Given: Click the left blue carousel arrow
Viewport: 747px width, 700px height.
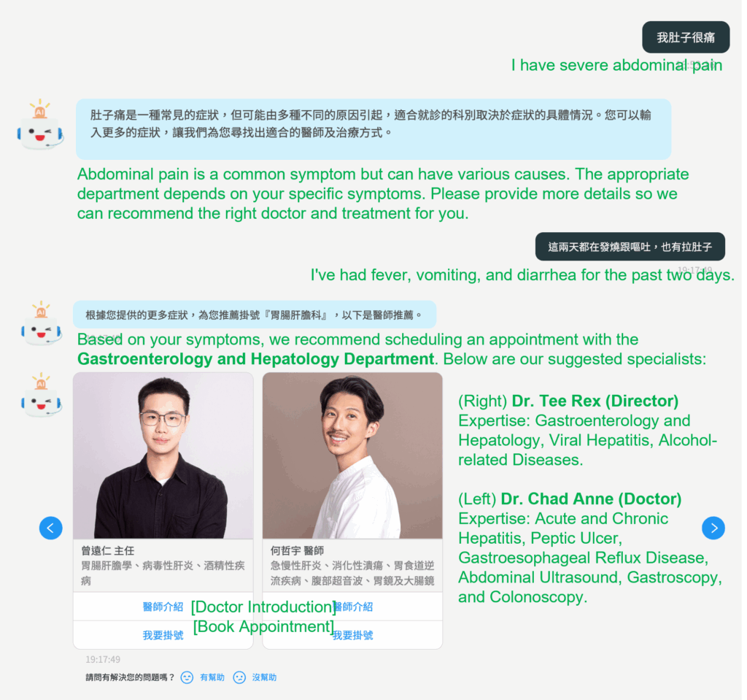Looking at the screenshot, I should (51, 528).
